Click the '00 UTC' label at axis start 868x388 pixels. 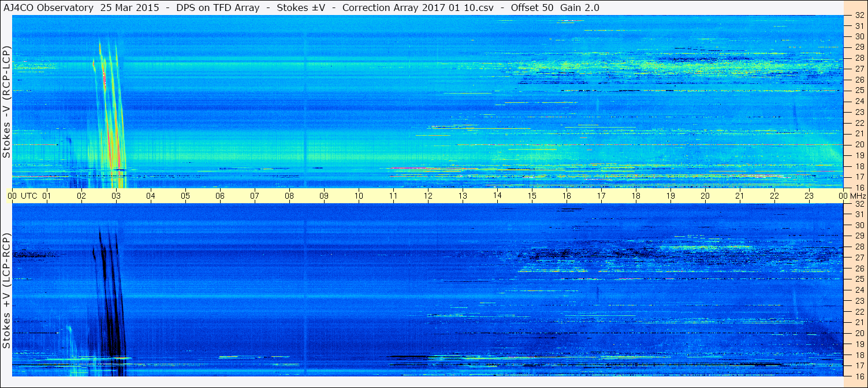(x=22, y=196)
